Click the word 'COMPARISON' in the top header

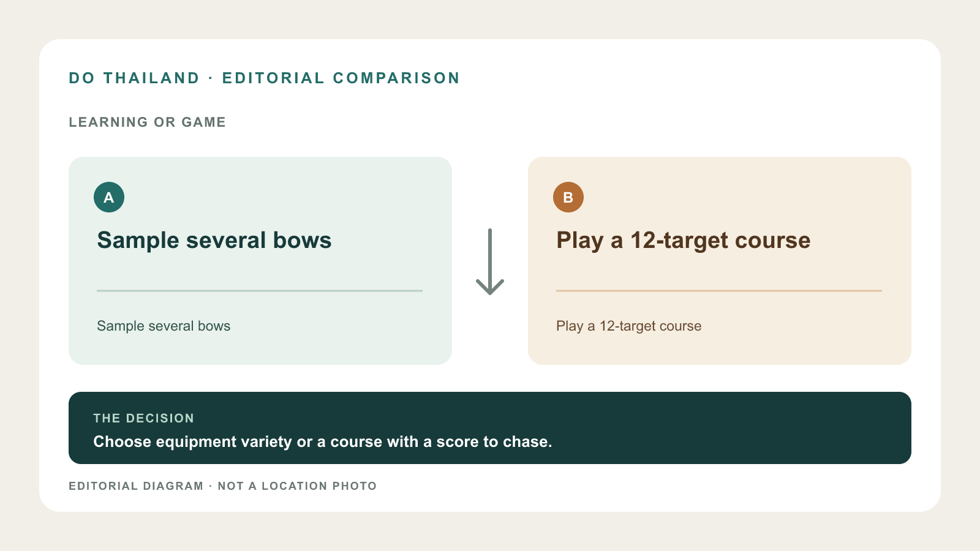pyautogui.click(x=396, y=78)
